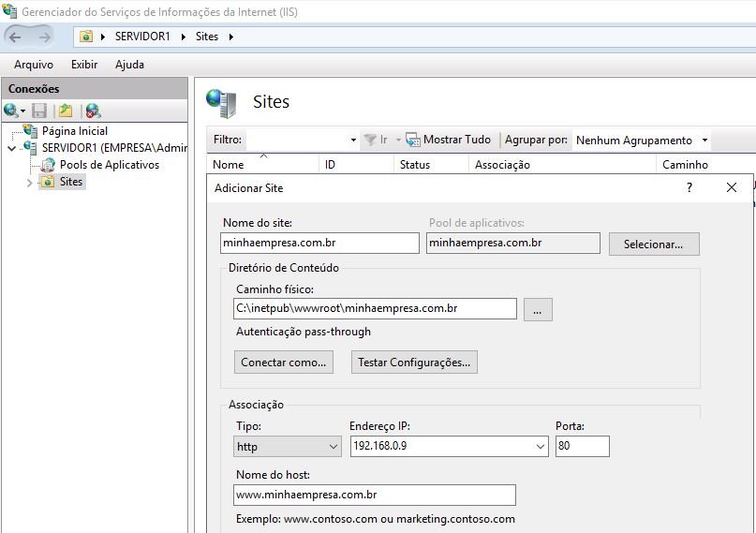Click the Sites folder icon in tree
The width and height of the screenshot is (756, 533).
(48, 182)
